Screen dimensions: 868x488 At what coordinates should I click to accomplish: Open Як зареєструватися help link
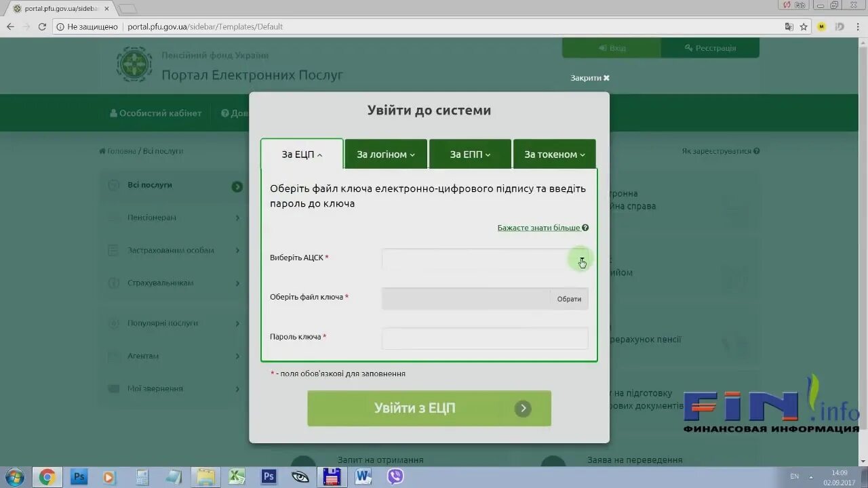coord(721,151)
